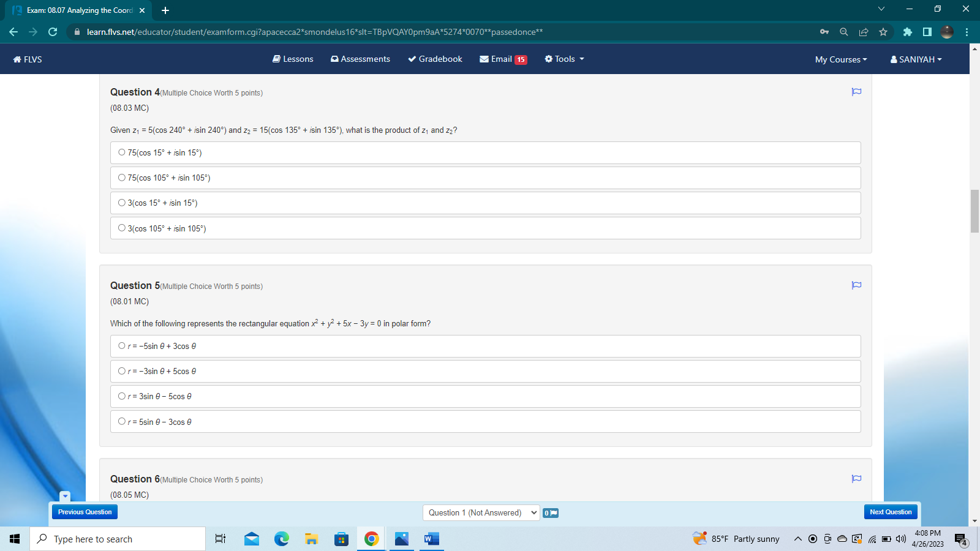Open Chrome three-dot menu

[967, 32]
